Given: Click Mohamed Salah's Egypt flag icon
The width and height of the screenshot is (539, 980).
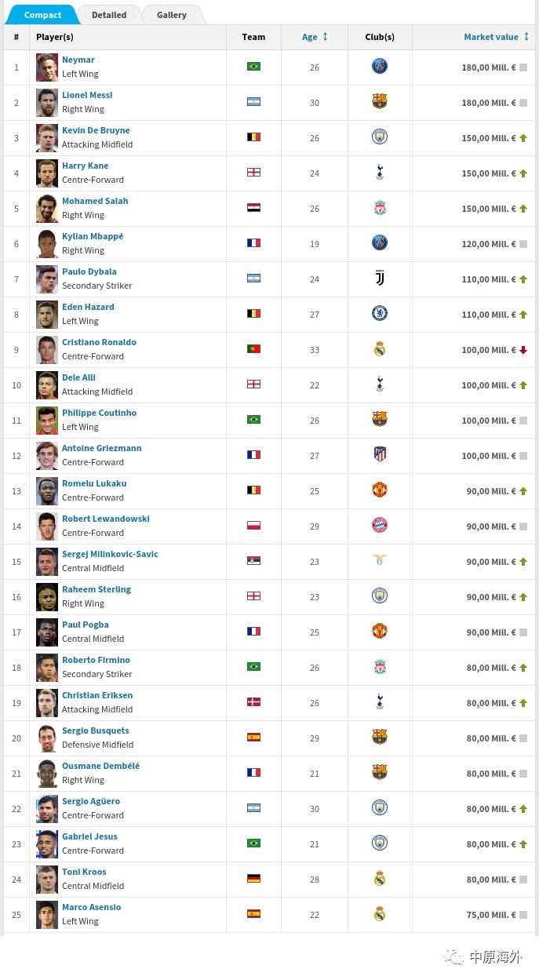Looking at the screenshot, I should point(253,208).
